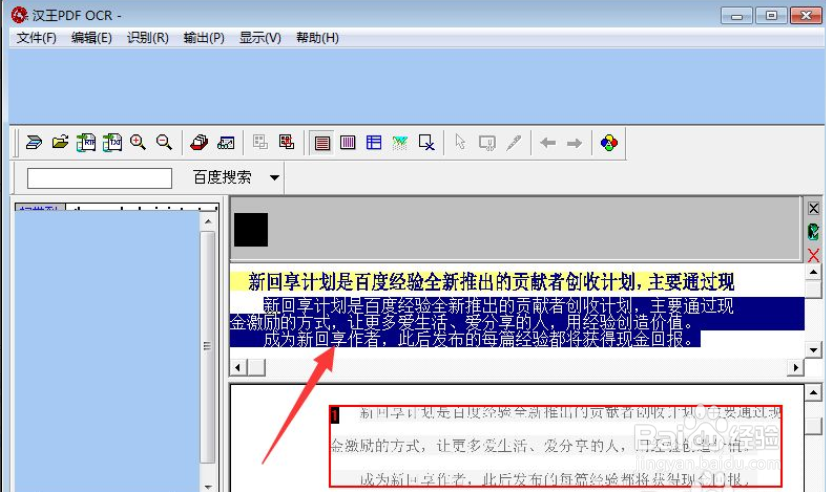The image size is (826, 492).
Task: Minimize the 汉王PDF OCR window
Action: pos(736,16)
